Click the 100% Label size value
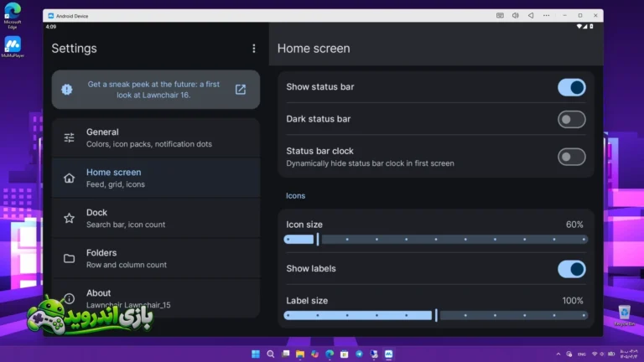This screenshot has width=644, height=362. [573, 301]
